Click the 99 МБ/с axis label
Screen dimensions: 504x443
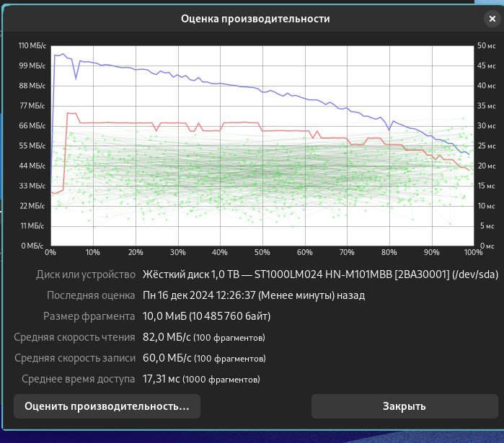tap(32, 66)
